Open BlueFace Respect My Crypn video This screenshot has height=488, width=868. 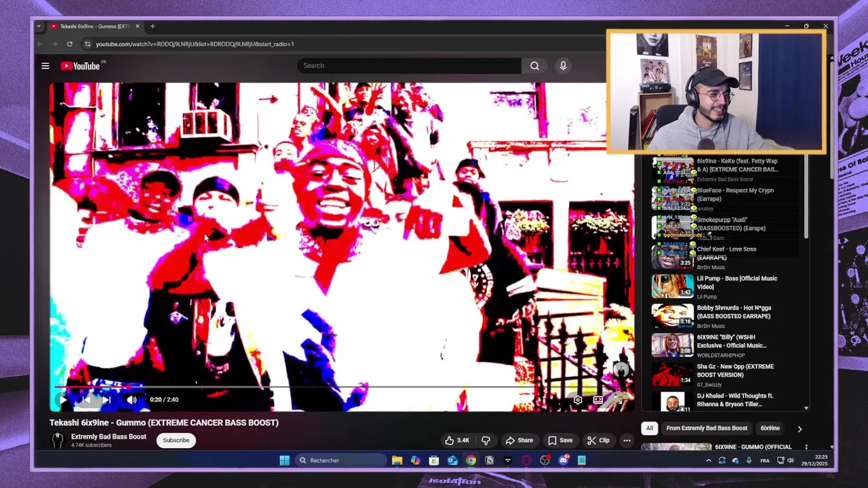pos(735,195)
